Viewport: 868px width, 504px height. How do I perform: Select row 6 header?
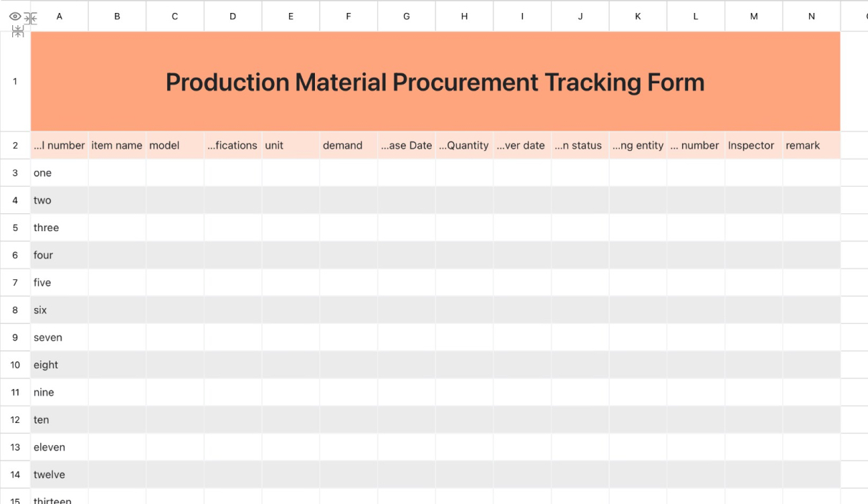point(15,255)
